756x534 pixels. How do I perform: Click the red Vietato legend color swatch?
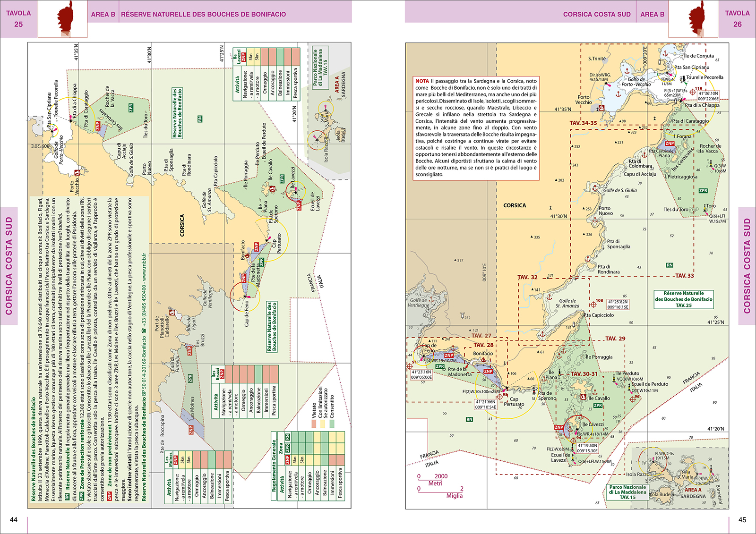(314, 424)
